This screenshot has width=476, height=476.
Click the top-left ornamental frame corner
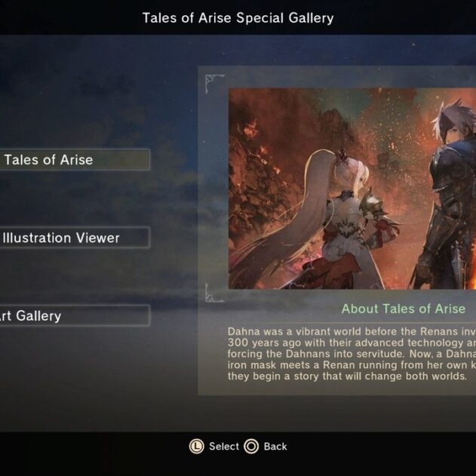(215, 84)
